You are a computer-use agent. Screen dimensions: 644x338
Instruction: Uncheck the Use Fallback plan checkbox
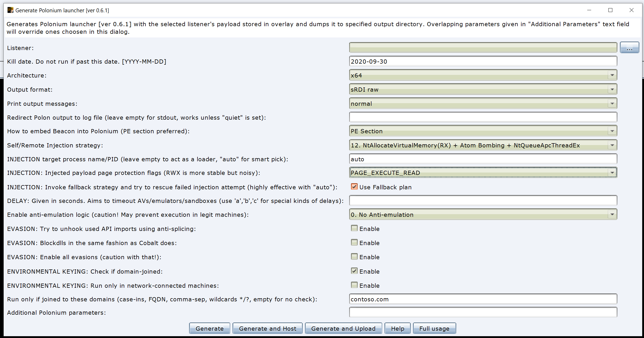[354, 187]
